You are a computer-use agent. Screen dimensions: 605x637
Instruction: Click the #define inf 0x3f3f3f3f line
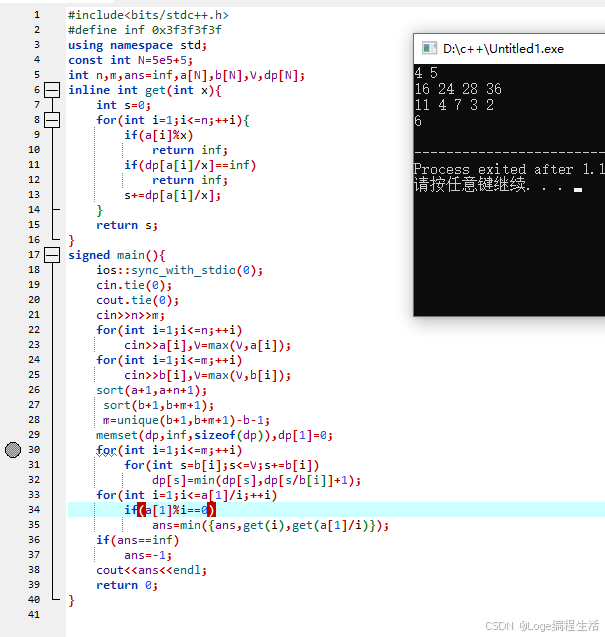coord(145,30)
